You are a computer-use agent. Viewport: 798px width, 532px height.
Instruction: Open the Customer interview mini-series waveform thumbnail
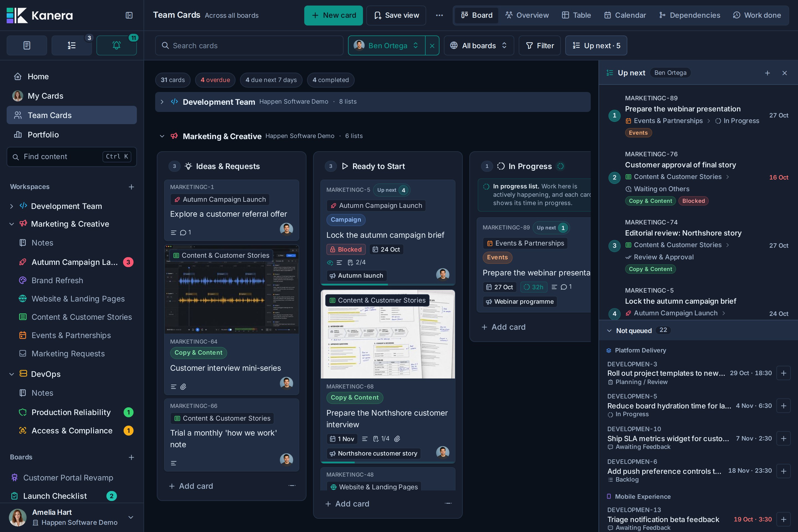(232, 289)
